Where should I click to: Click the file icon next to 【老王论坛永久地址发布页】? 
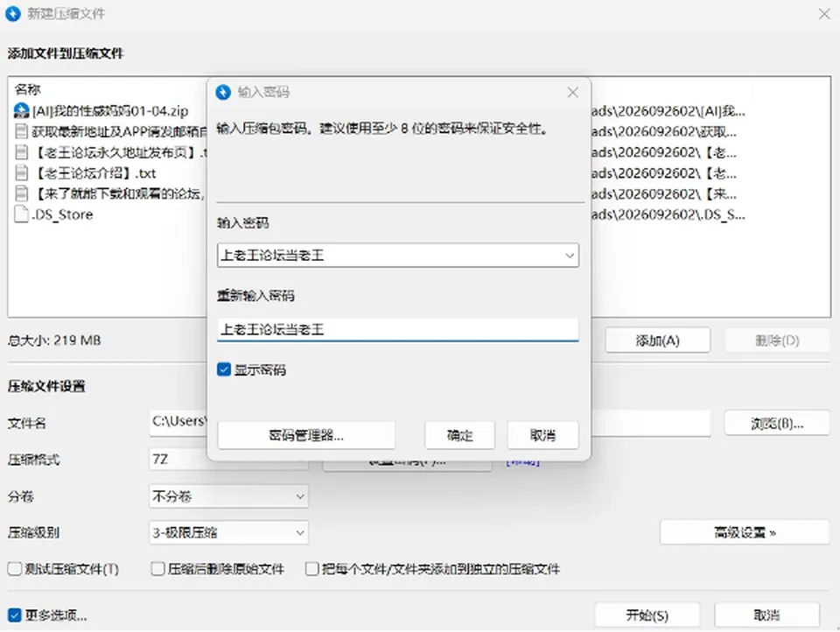pyautogui.click(x=21, y=152)
